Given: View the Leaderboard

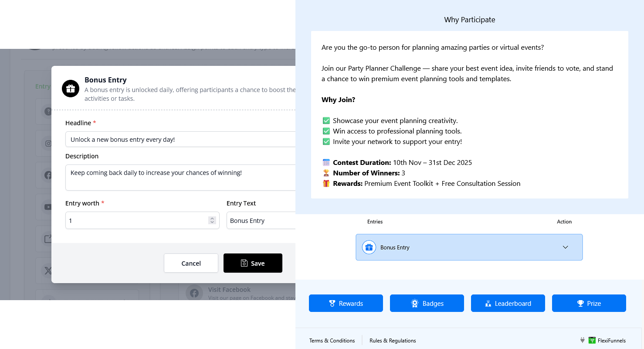Looking at the screenshot, I should [508, 303].
